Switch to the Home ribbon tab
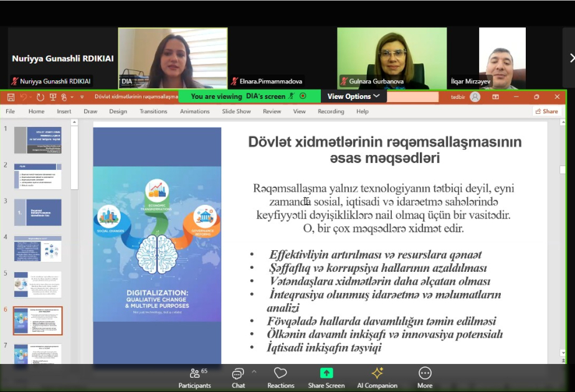 [x=36, y=111]
